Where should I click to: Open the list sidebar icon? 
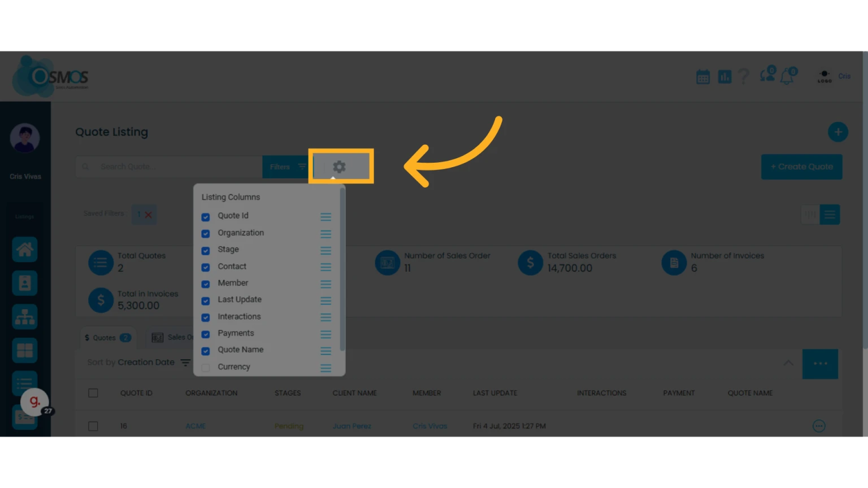[x=25, y=382]
